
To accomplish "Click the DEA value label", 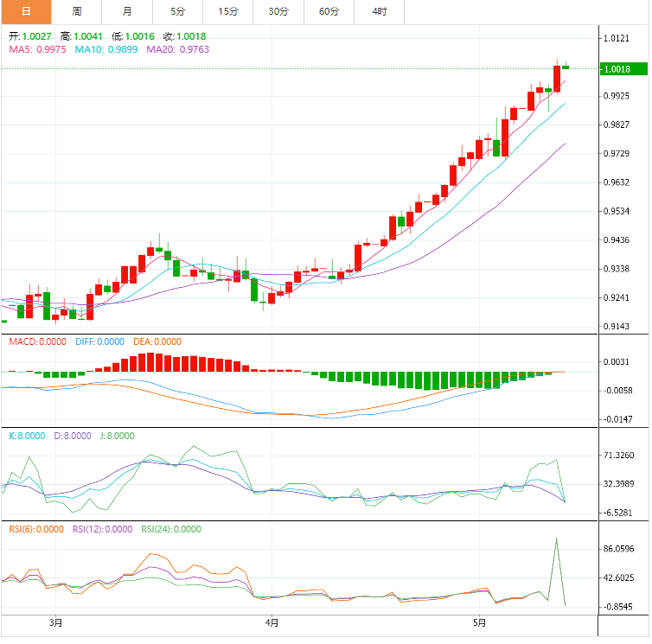I will click(157, 342).
